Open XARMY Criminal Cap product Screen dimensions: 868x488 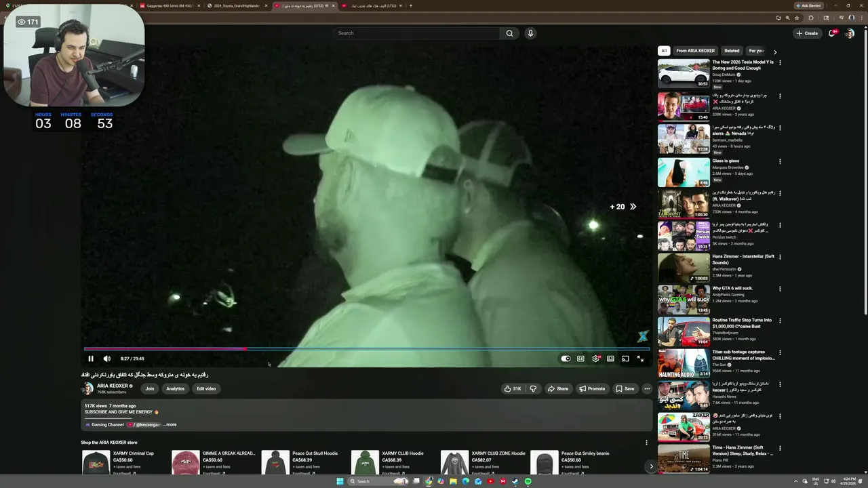click(x=118, y=462)
